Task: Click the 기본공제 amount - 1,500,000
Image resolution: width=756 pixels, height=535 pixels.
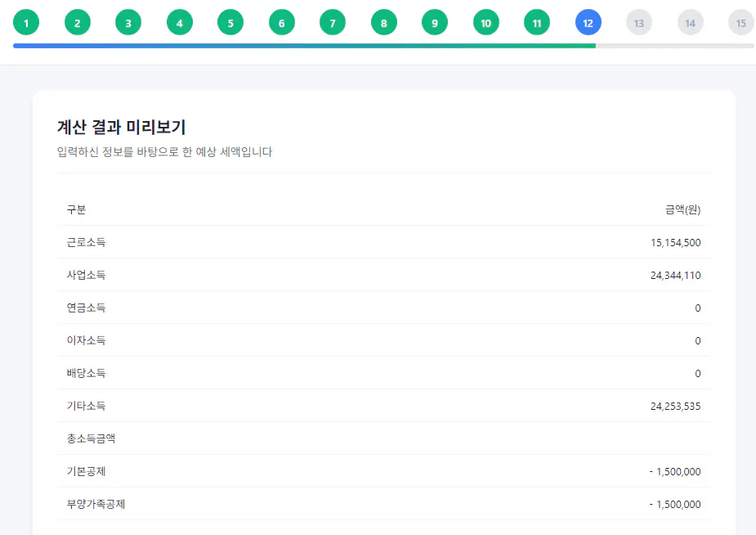Action: (675, 472)
